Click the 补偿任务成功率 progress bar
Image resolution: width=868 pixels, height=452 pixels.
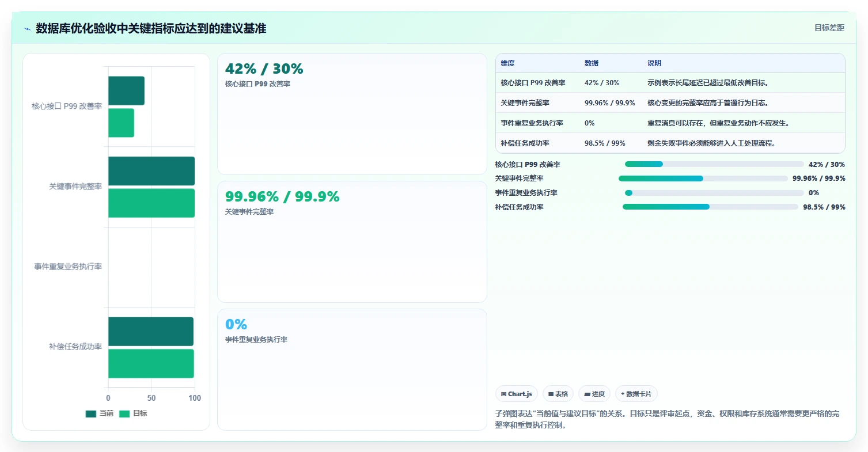click(710, 207)
